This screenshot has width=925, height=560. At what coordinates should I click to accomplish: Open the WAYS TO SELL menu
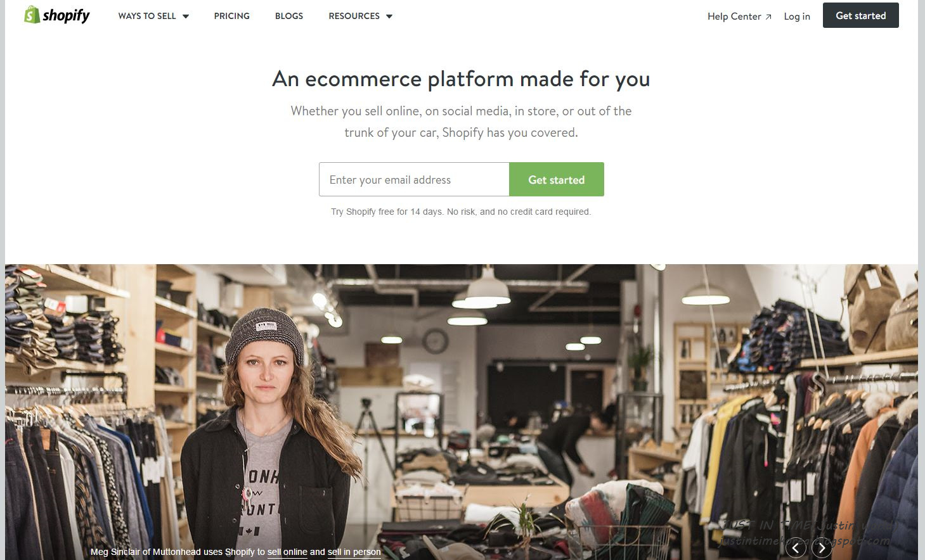[153, 16]
